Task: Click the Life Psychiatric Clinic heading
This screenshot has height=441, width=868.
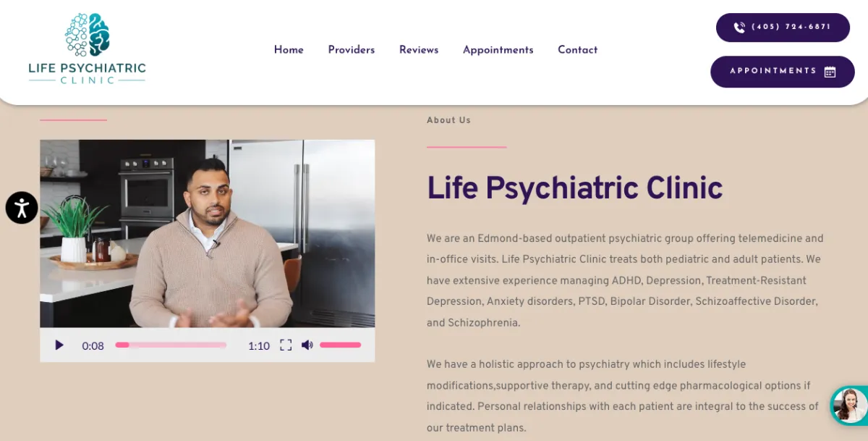Action: point(574,188)
